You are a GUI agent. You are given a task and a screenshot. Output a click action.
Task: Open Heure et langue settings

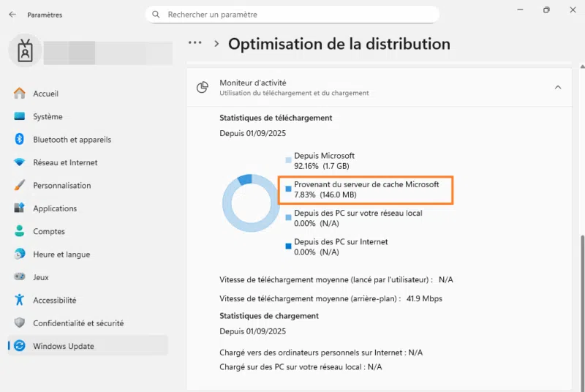61,255
